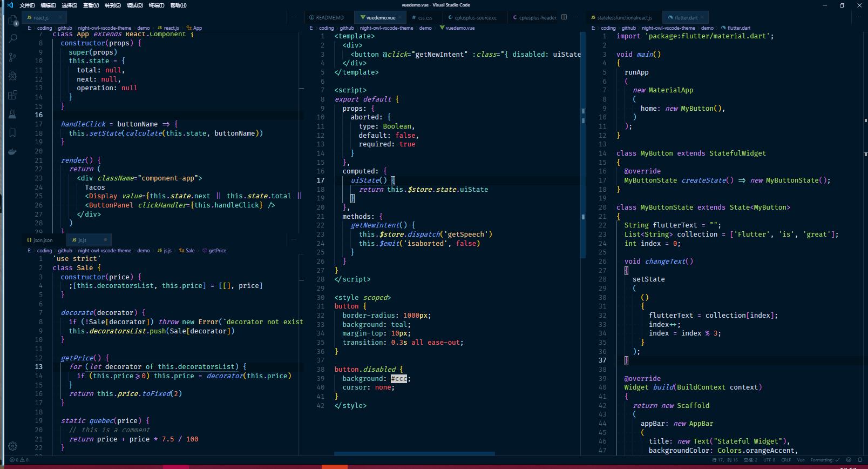This screenshot has width=868, height=469.
Task: Click the VS Code logo in title bar
Action: coord(10,5)
